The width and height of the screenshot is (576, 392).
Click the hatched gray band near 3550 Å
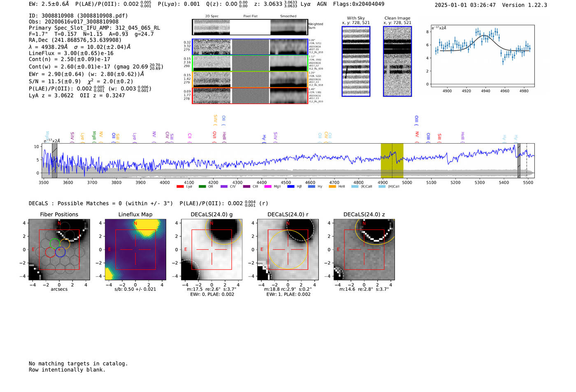(x=54, y=161)
